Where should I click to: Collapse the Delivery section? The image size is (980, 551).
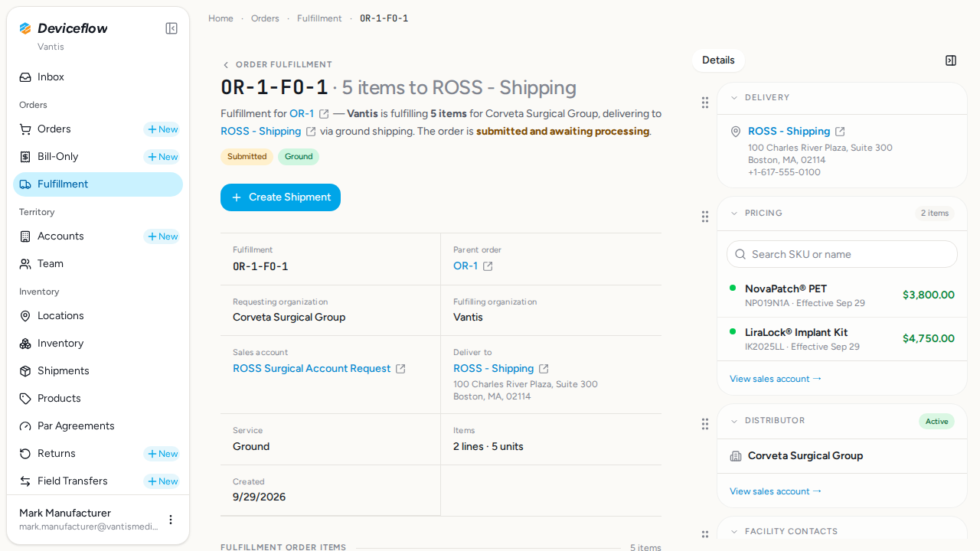tap(734, 98)
